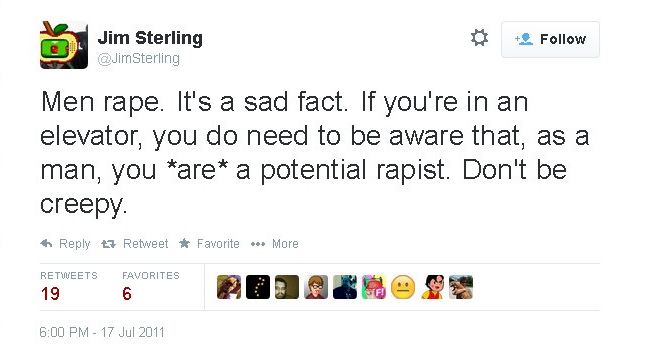The image size is (645, 360).
Task: Open the dark blue figure avatar
Action: point(345,287)
